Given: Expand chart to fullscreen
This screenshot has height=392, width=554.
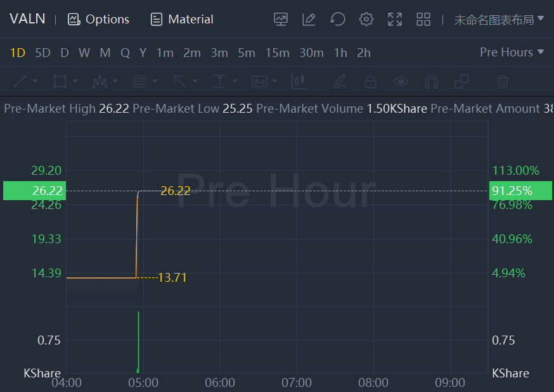Looking at the screenshot, I should click(x=395, y=20).
